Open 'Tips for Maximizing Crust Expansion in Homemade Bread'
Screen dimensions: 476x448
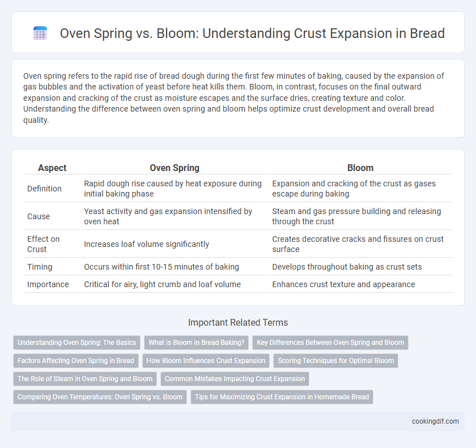[x=282, y=397]
